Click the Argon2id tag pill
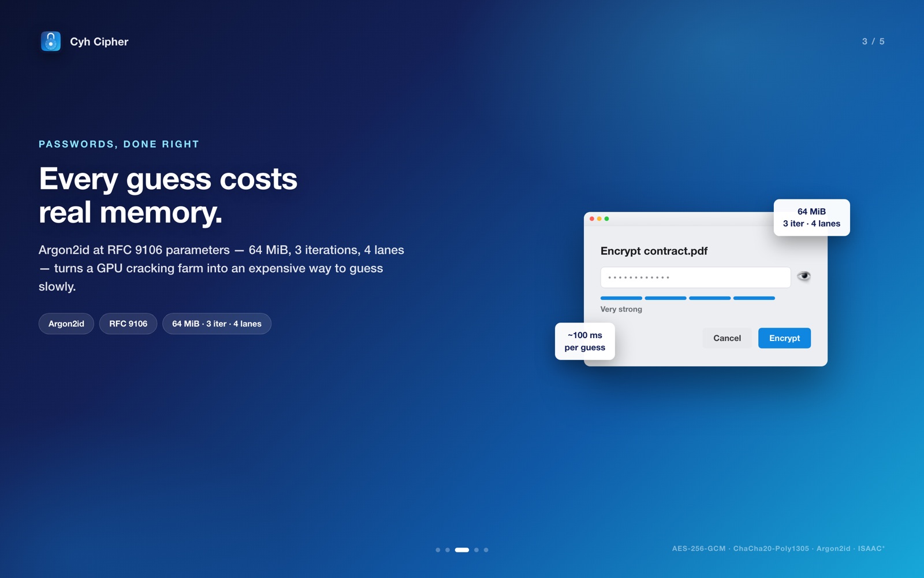 click(66, 324)
